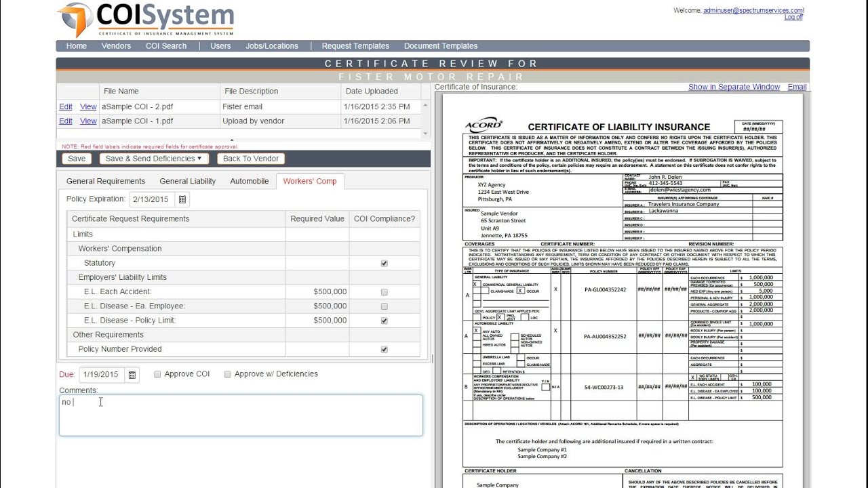Open Document Templates menu item
The image size is (868, 488).
pos(441,46)
